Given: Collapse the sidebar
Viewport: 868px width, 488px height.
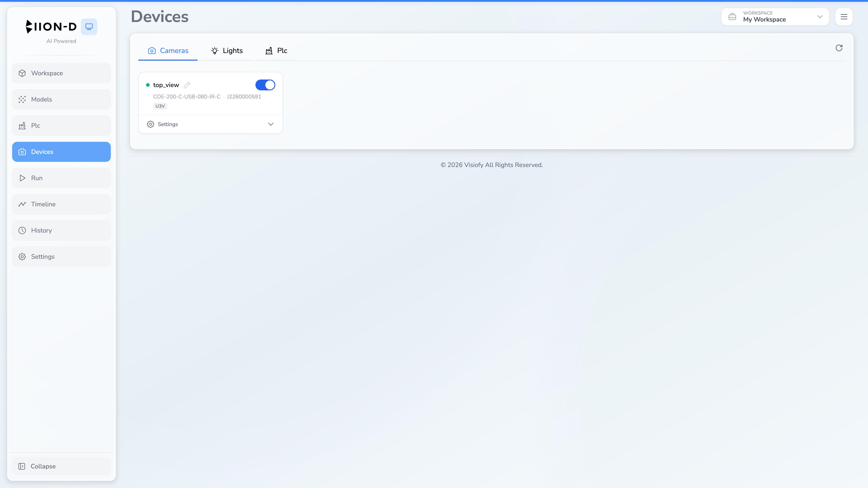Looking at the screenshot, I should pos(61,466).
